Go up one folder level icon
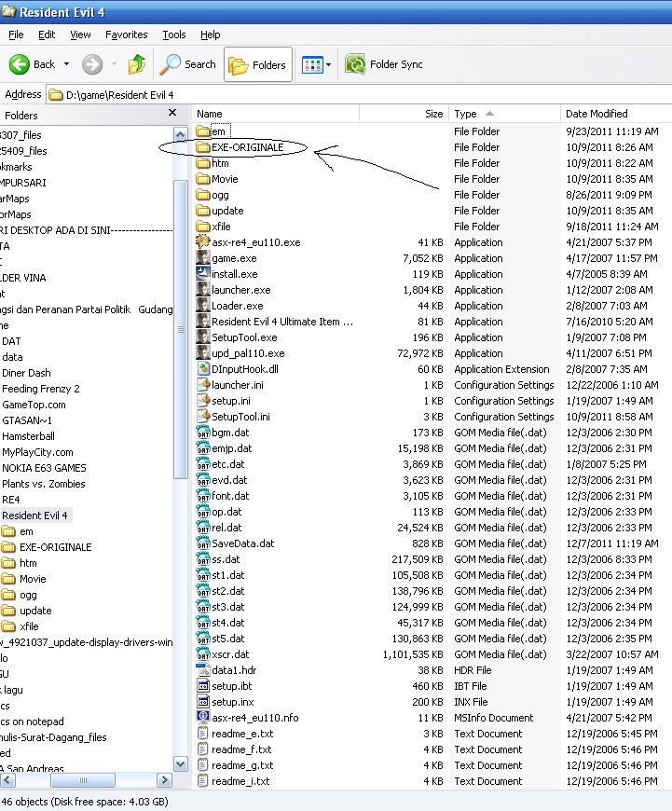The width and height of the screenshot is (672, 811). [x=137, y=64]
